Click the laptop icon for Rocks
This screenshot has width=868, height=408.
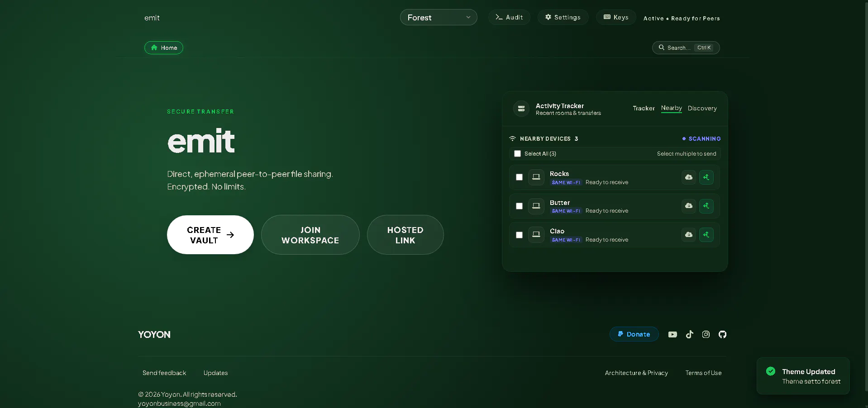click(x=536, y=177)
